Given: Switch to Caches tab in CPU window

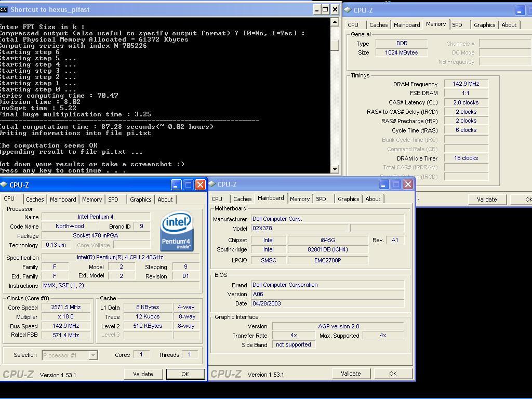Looking at the screenshot, I should pos(35,199).
